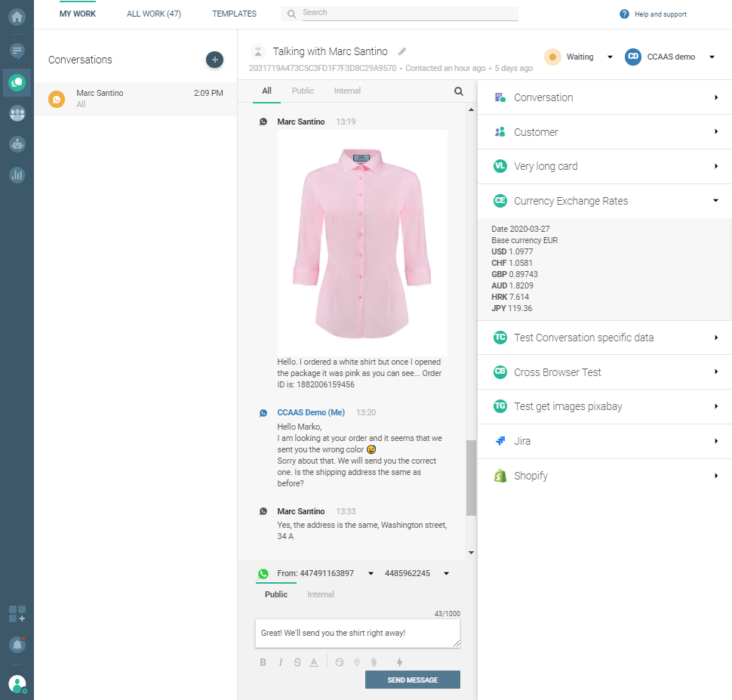Open canned responses lightning bolt icon
The height and width of the screenshot is (700, 732).
400,662
